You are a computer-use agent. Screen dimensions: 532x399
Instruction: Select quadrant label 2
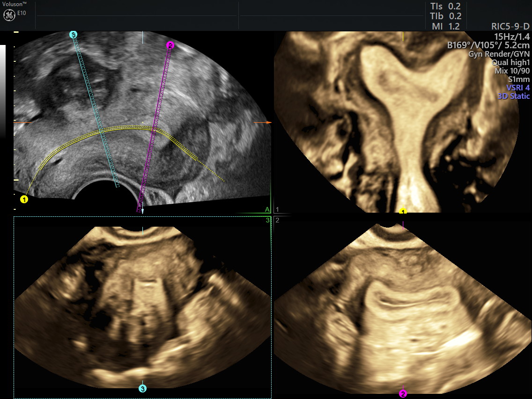pos(277,220)
